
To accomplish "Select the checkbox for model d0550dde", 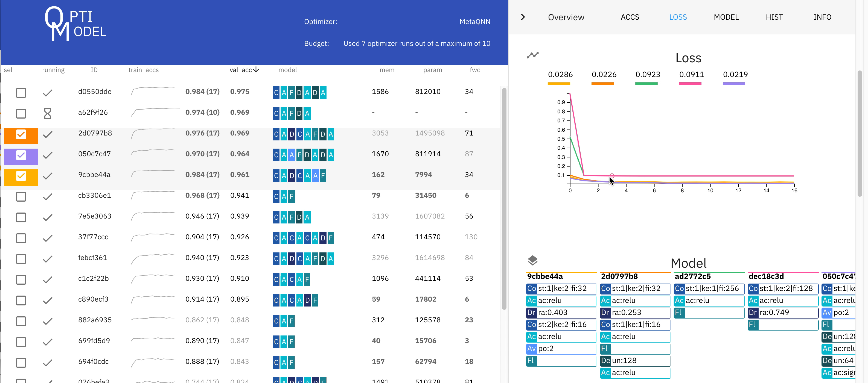I will coord(21,93).
